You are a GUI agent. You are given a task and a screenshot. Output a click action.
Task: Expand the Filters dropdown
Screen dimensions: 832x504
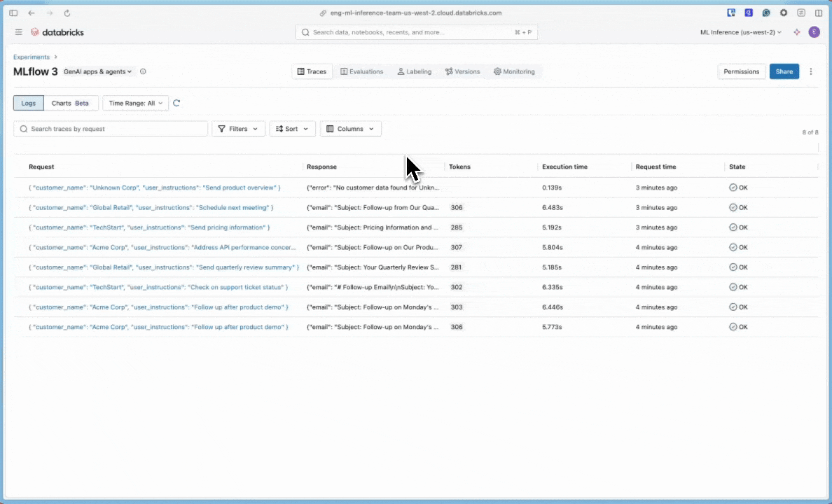pos(238,128)
